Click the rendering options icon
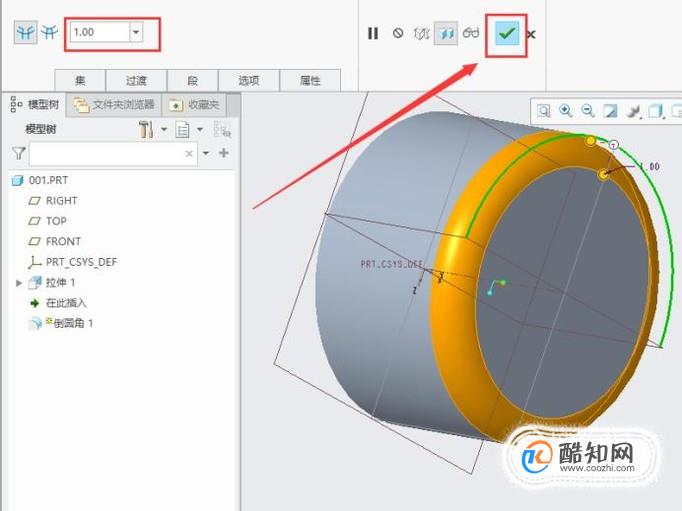 (633, 112)
